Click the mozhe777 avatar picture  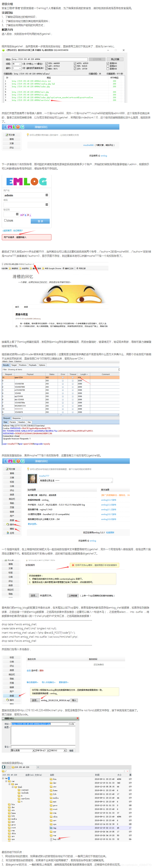click(32, 479)
